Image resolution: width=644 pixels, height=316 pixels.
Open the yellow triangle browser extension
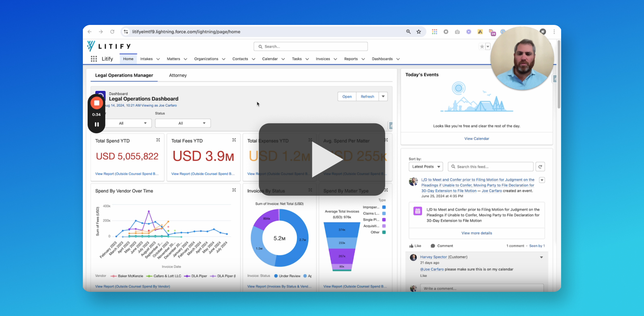(480, 32)
